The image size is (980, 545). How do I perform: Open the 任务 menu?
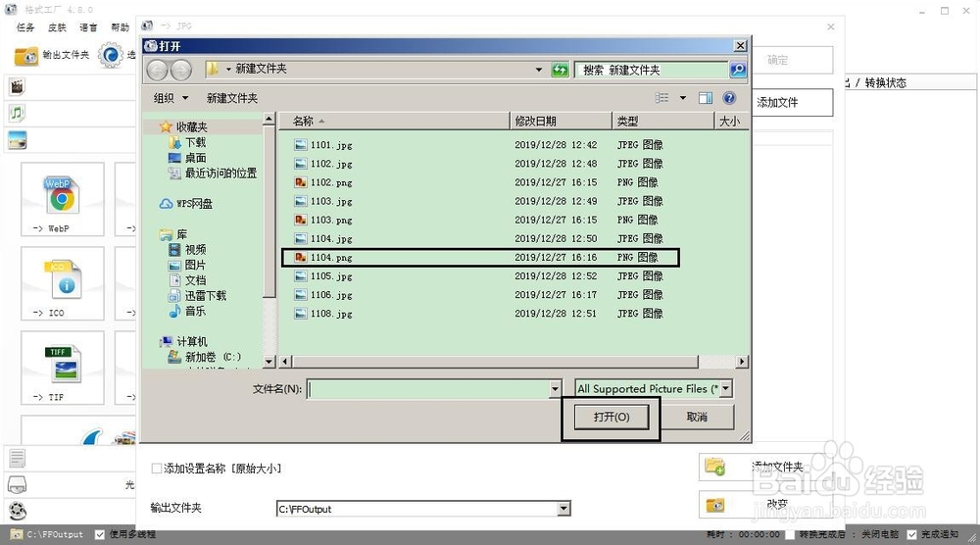point(25,27)
